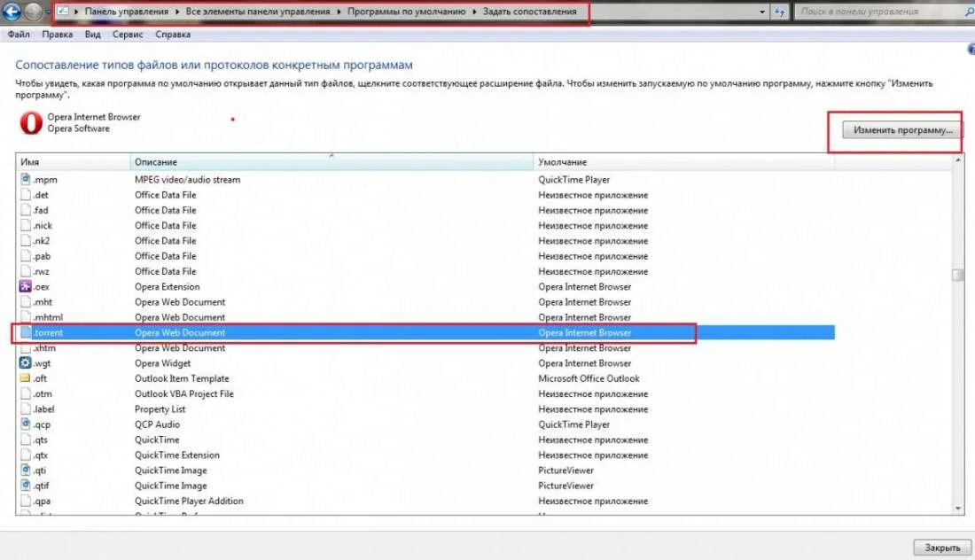This screenshot has width=975, height=560.
Task: Select the .pab row
Action: tap(425, 256)
